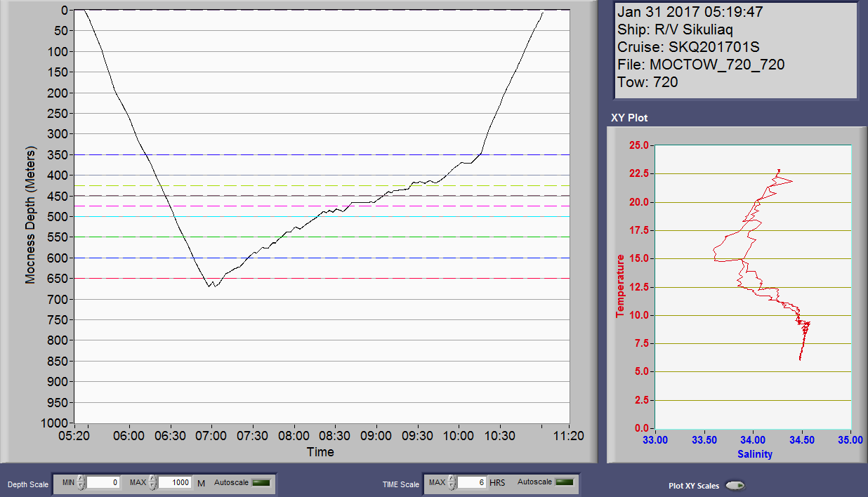Click the Cruise: SKQ201701S text

point(688,47)
